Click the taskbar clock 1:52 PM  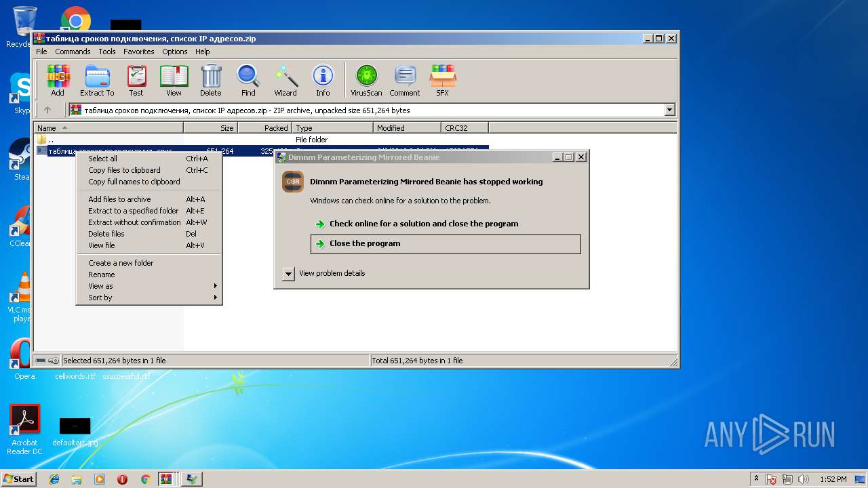(833, 479)
